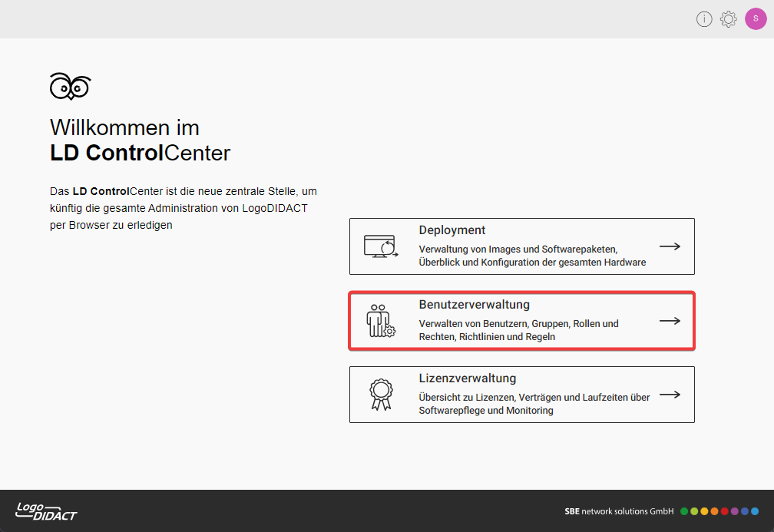Click the Benutzerverwaltung users icon
Image resolution: width=774 pixels, height=532 pixels.
coord(381,321)
